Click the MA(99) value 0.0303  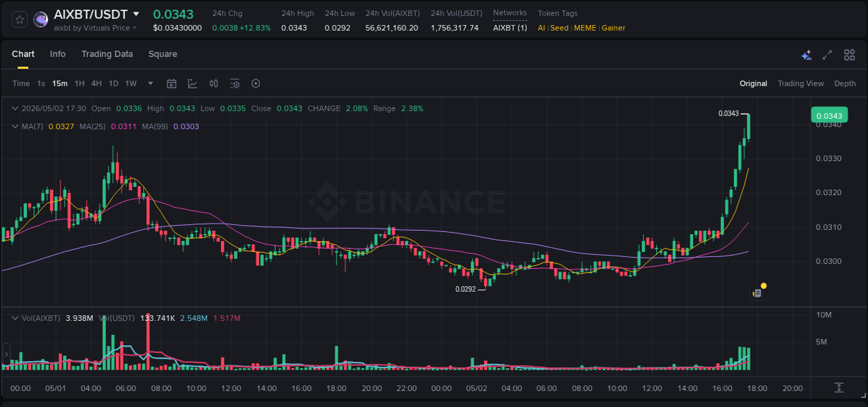(x=186, y=126)
